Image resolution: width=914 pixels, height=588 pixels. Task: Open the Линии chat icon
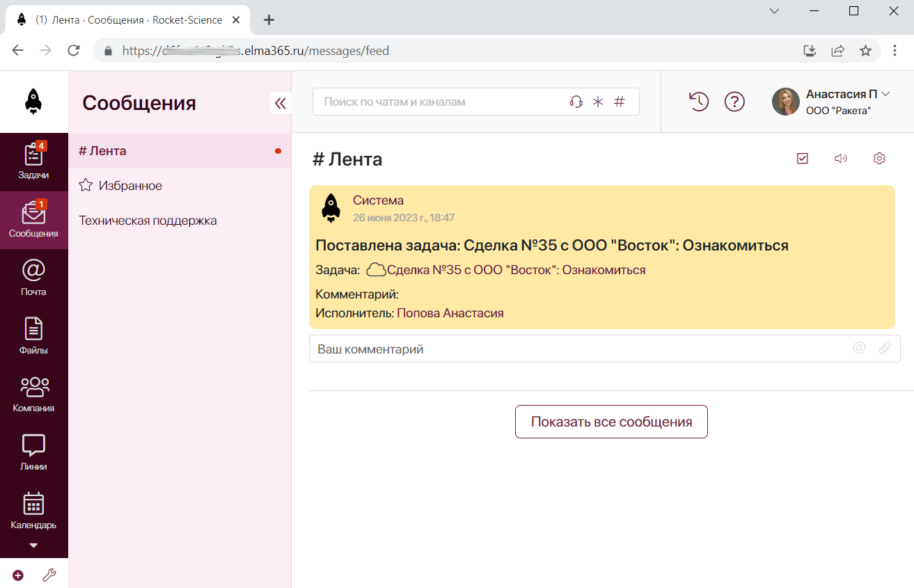(x=33, y=452)
